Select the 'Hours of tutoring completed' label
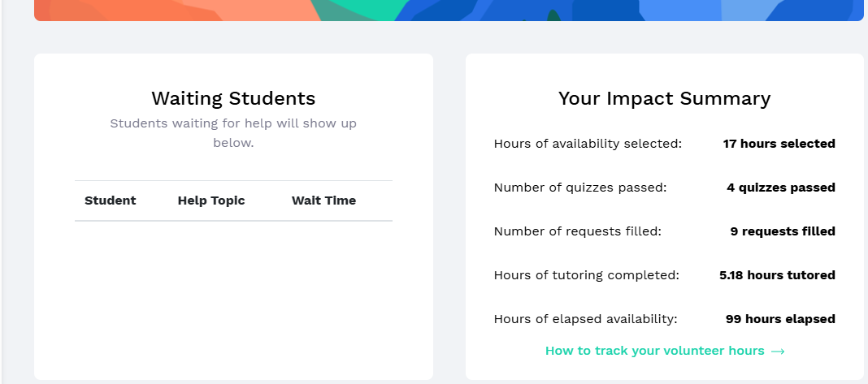 pyautogui.click(x=586, y=275)
